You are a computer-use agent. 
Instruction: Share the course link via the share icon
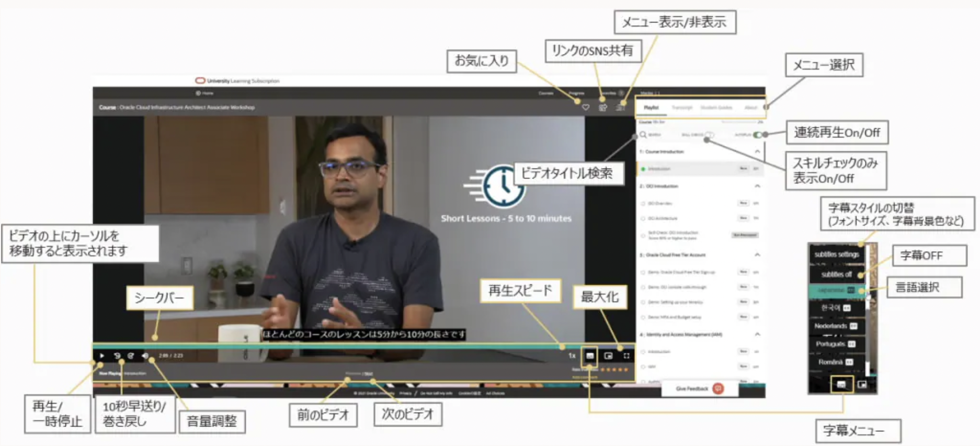pyautogui.click(x=603, y=107)
